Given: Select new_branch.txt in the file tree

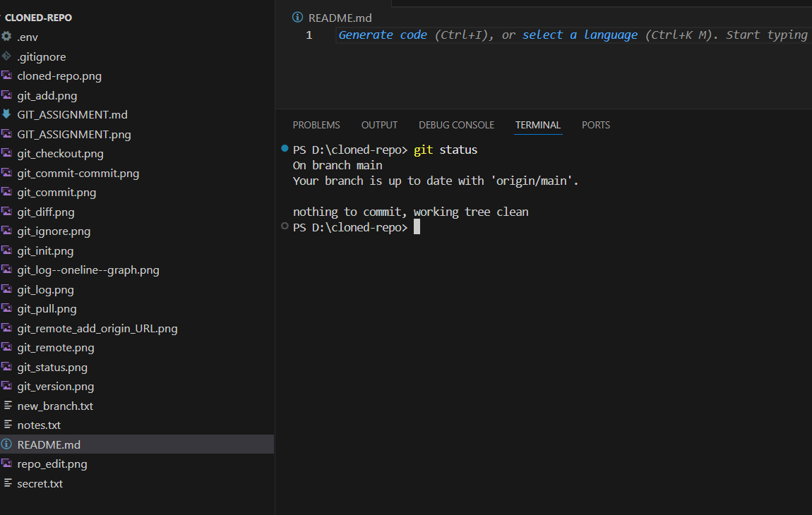Looking at the screenshot, I should pos(55,406).
